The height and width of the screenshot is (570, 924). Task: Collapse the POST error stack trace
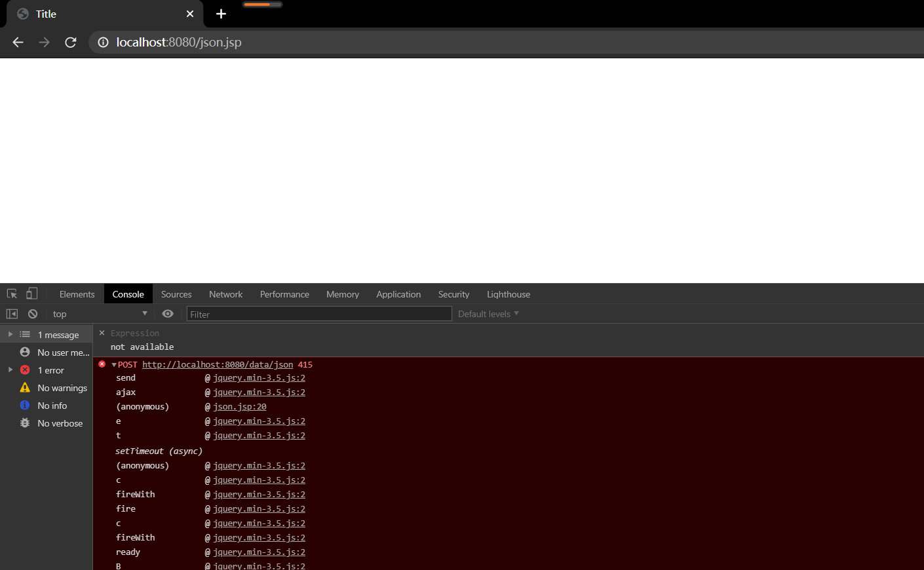[x=114, y=365]
